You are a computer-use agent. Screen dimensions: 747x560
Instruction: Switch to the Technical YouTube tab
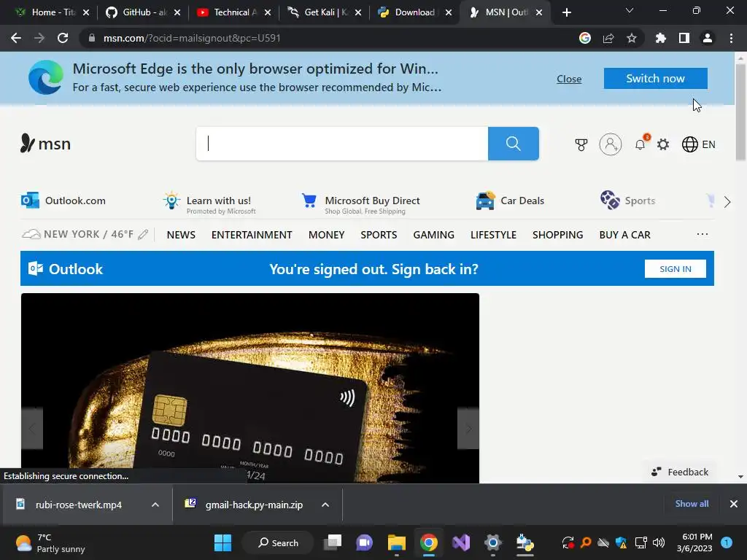234,12
